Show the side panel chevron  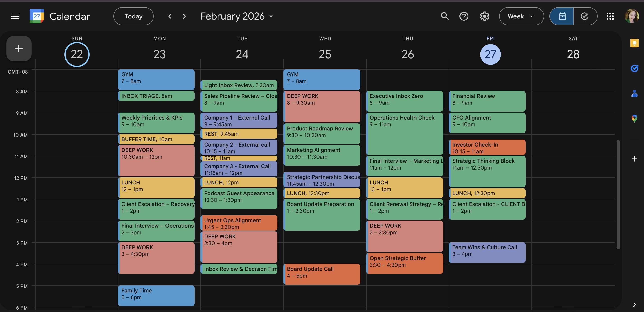(x=634, y=305)
